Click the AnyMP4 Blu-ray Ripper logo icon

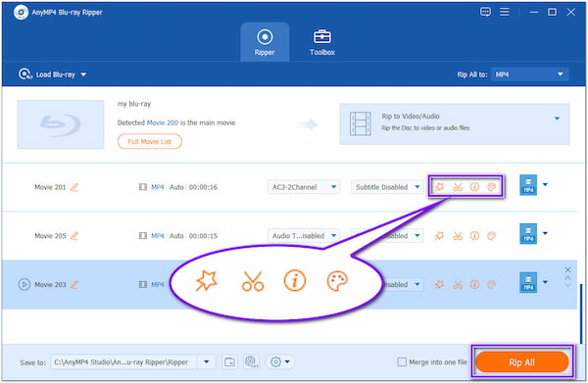21,12
